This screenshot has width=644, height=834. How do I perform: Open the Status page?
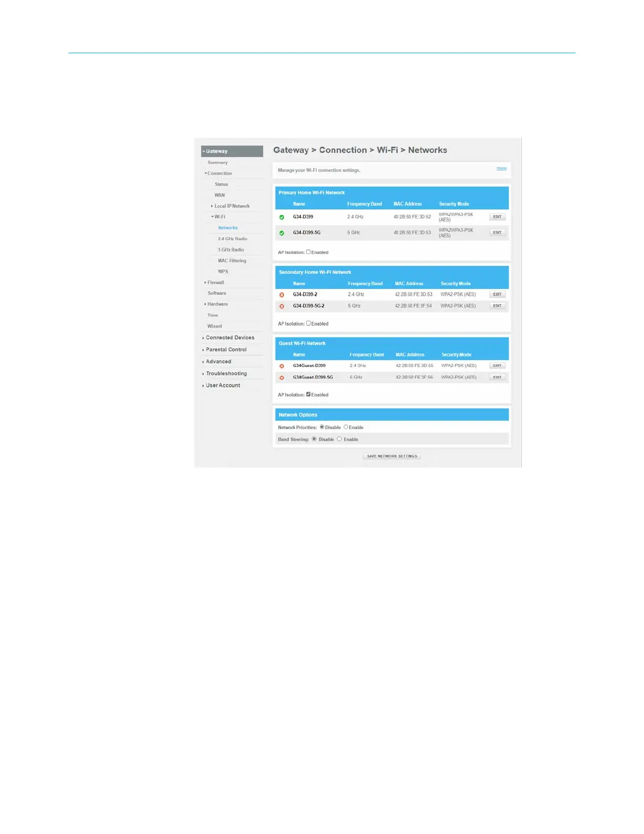pyautogui.click(x=221, y=184)
